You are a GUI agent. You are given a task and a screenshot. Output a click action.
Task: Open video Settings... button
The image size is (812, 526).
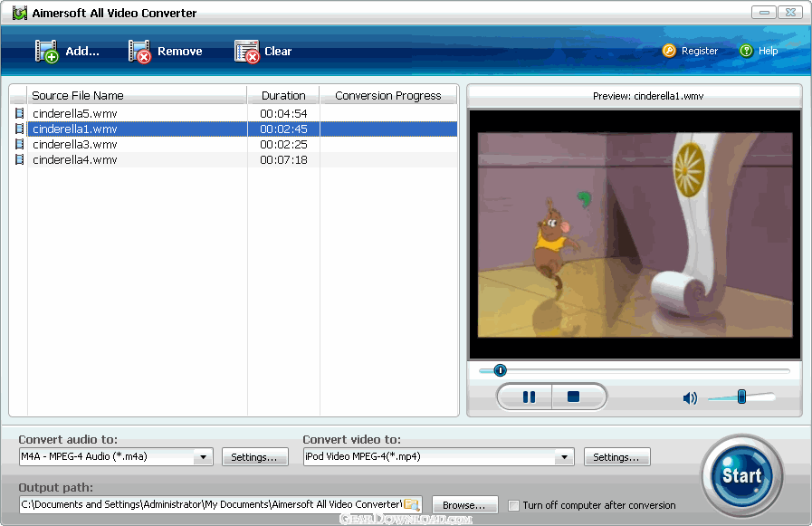pos(616,457)
